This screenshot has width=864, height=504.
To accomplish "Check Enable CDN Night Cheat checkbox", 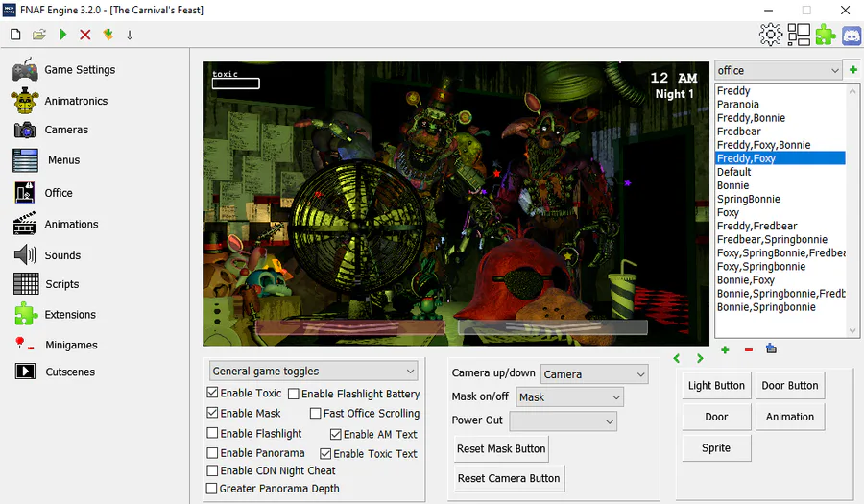I will (x=212, y=470).
